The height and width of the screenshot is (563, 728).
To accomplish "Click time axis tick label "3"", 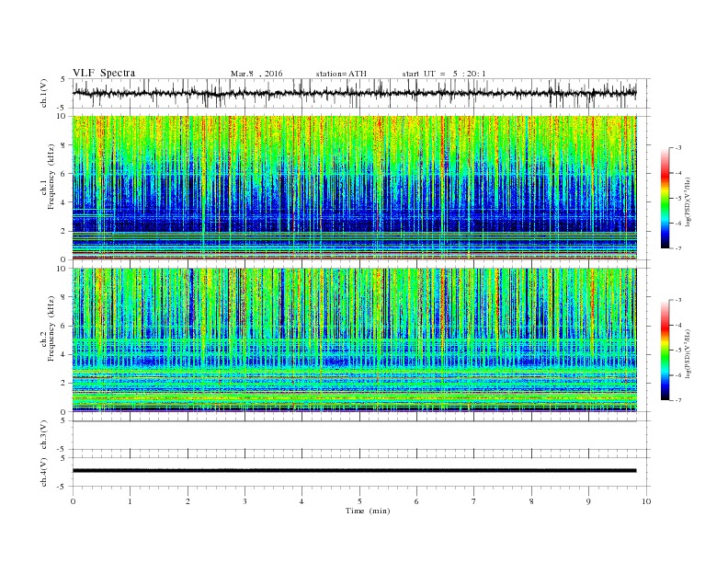I will point(245,501).
